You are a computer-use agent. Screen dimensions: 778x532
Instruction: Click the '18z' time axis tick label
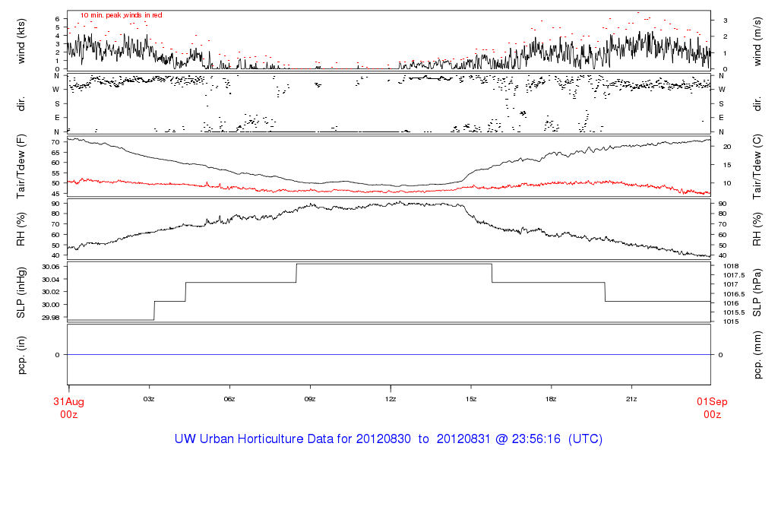pyautogui.click(x=551, y=399)
